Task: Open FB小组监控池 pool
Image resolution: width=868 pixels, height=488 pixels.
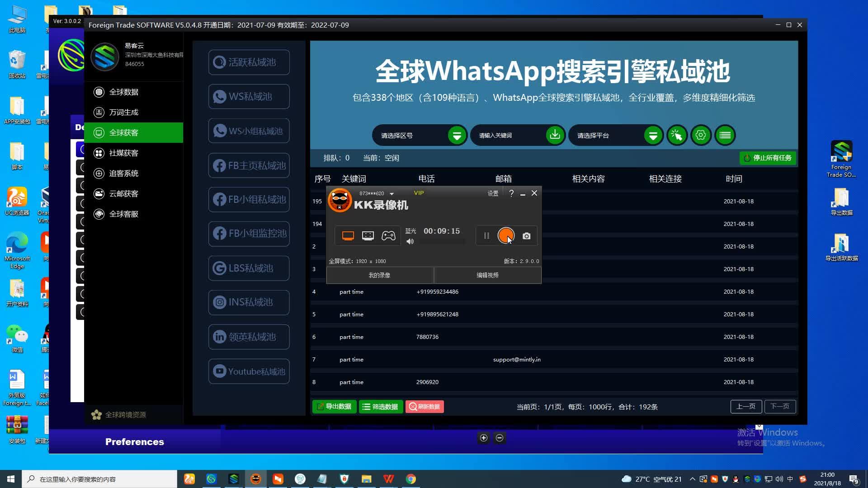Action: pos(249,234)
